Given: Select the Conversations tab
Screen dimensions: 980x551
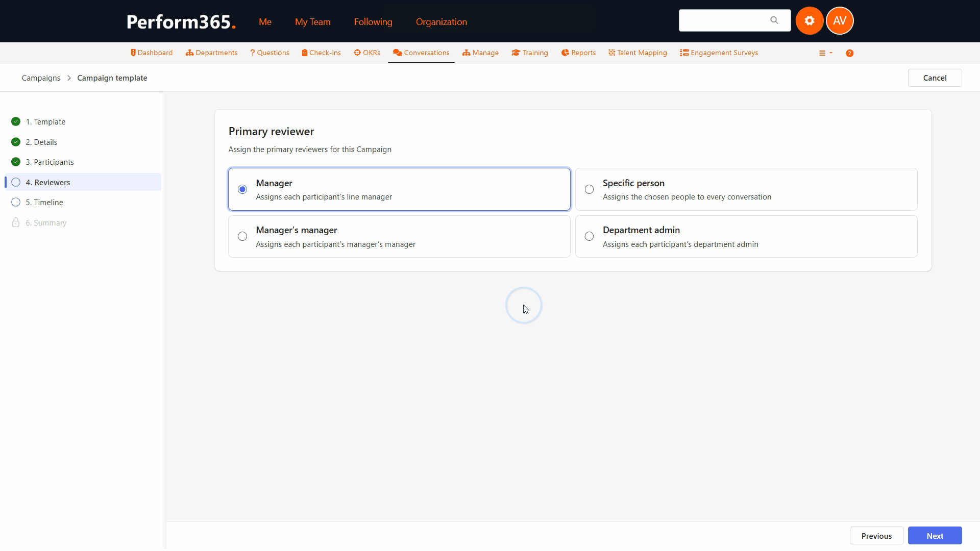Looking at the screenshot, I should click(421, 53).
